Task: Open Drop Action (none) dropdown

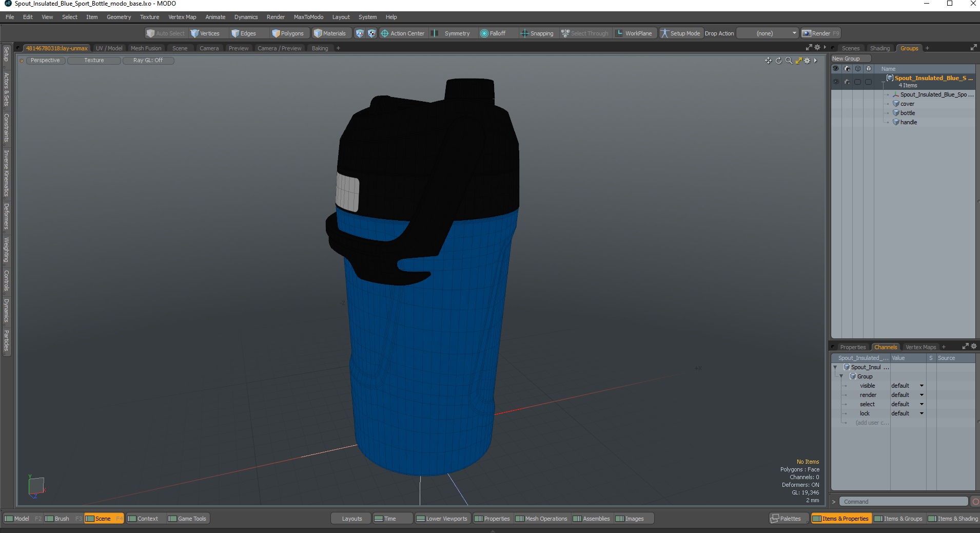Action: coord(768,33)
